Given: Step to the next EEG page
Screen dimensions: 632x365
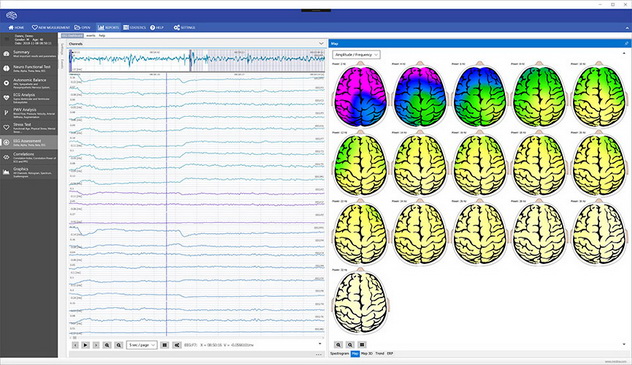Looking at the screenshot, I should (x=96, y=345).
